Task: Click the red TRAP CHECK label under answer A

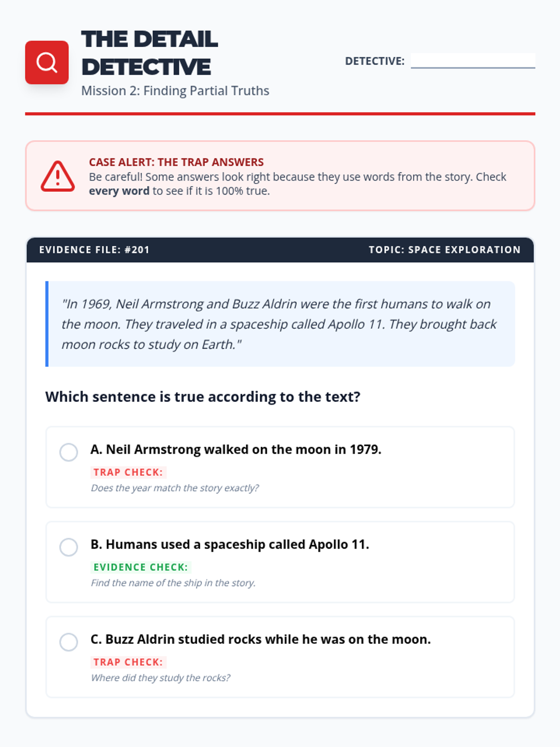Action: pyautogui.click(x=128, y=472)
